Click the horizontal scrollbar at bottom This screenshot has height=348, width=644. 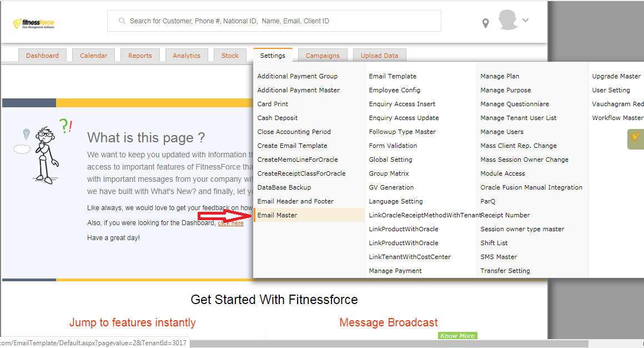[x=389, y=344]
